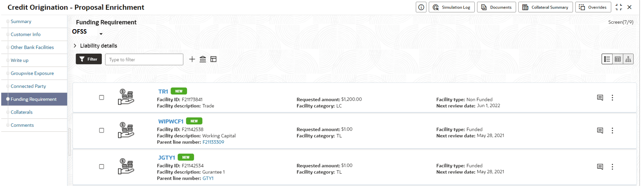Go to Collaterals in side menu
Viewport: 644px width, 190px height.
click(x=21, y=112)
